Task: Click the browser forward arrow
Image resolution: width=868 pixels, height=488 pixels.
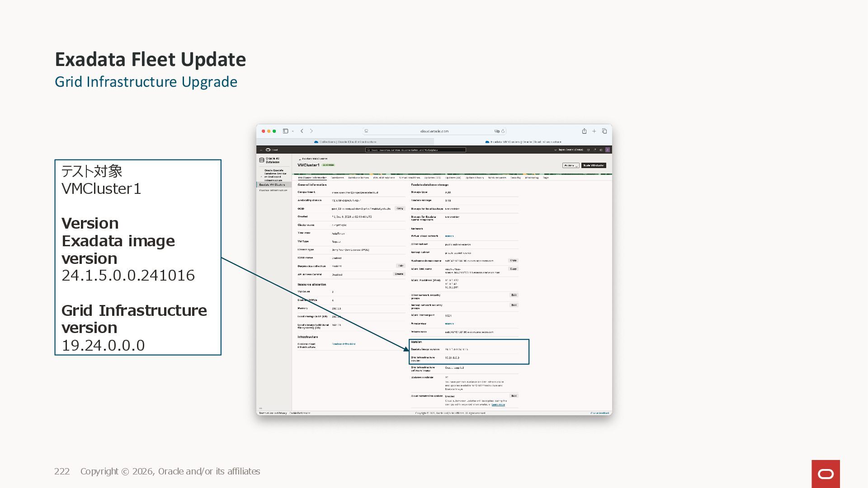Action: click(311, 131)
